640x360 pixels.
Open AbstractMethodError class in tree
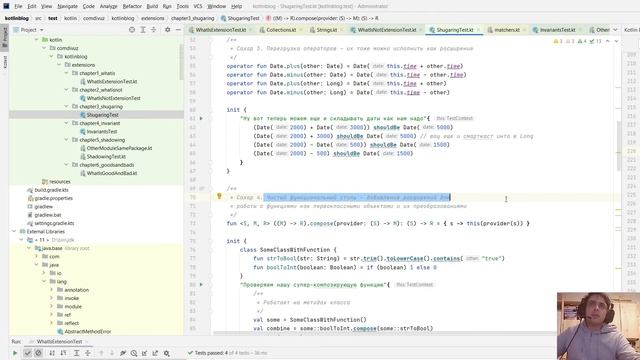[88, 331]
